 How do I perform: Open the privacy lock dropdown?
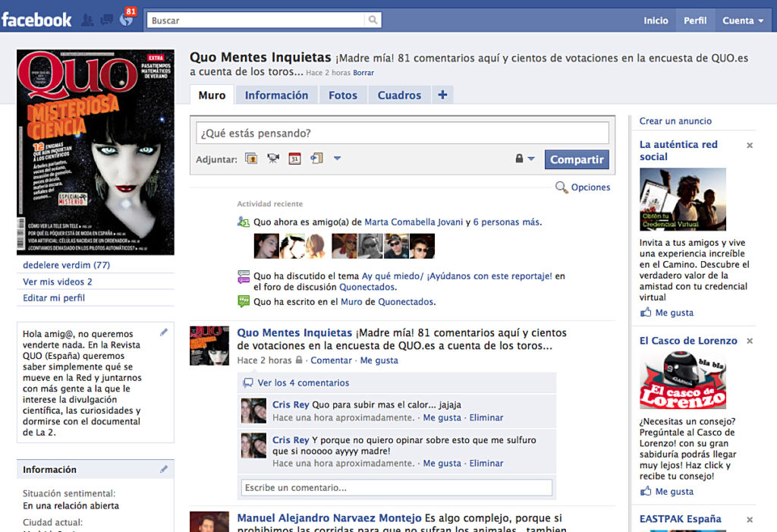tap(524, 159)
